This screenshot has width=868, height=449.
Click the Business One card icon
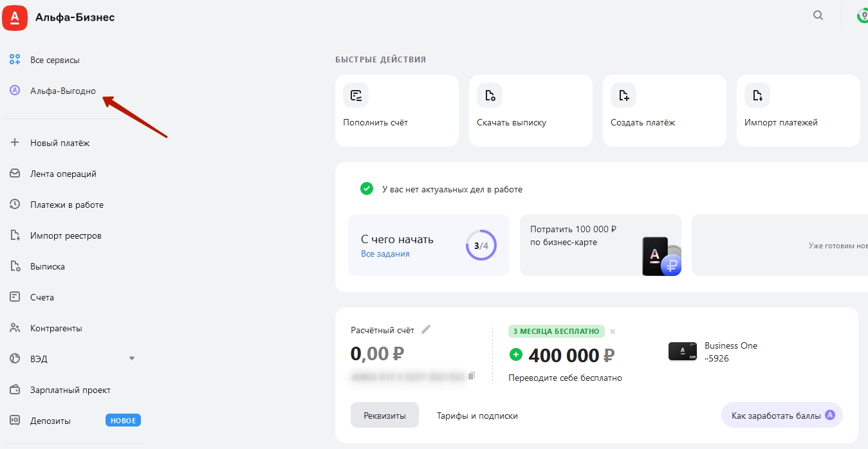[x=682, y=351]
